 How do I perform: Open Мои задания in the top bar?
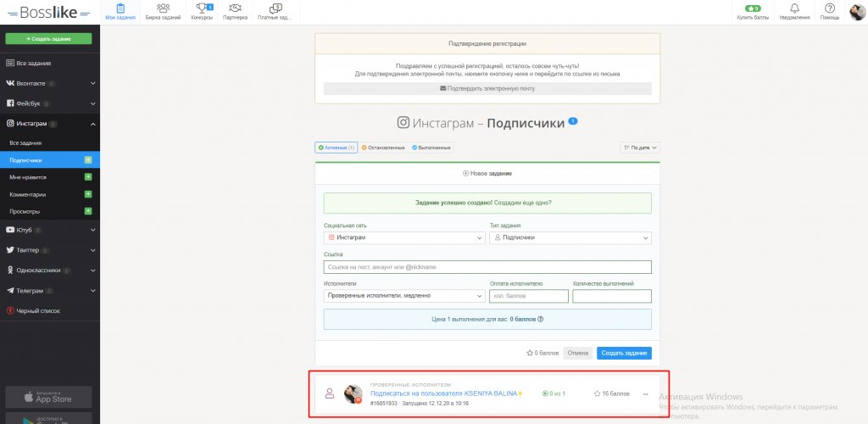(120, 12)
